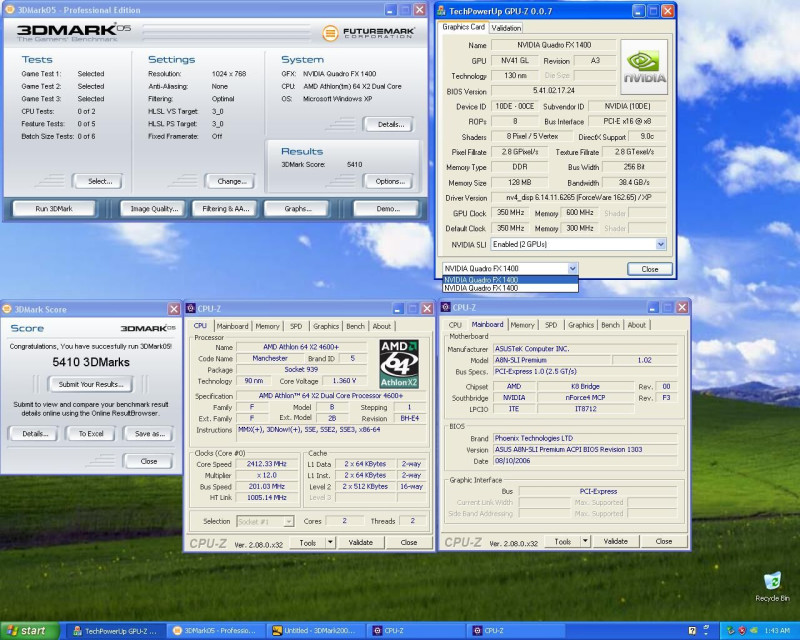800x640 pixels.
Task: Click the Close button in GPU-Z
Action: (x=649, y=269)
